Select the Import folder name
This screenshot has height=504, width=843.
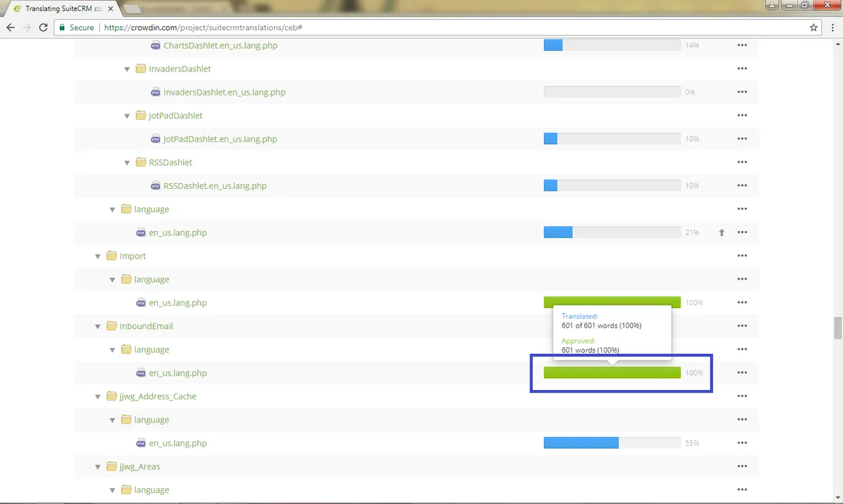coord(133,256)
